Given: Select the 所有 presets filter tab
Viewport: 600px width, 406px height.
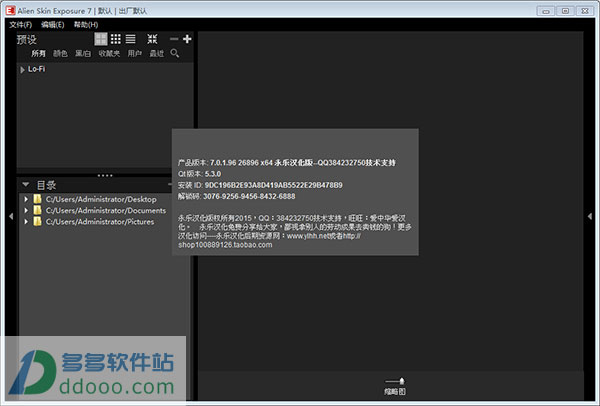Looking at the screenshot, I should coord(38,54).
